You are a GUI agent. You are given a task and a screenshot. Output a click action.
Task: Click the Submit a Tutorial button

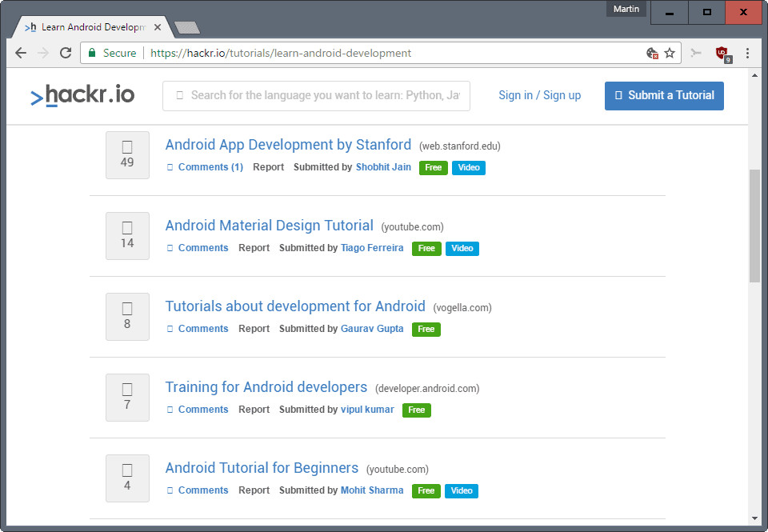(665, 95)
